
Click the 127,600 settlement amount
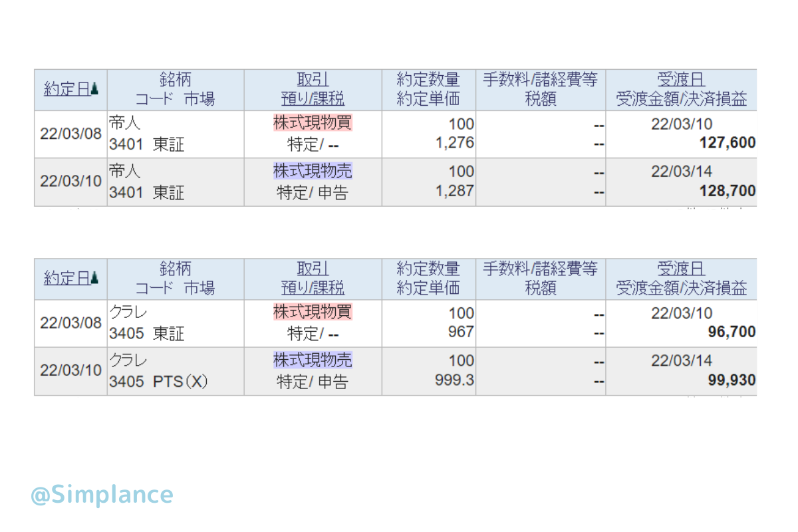pyautogui.click(x=727, y=143)
